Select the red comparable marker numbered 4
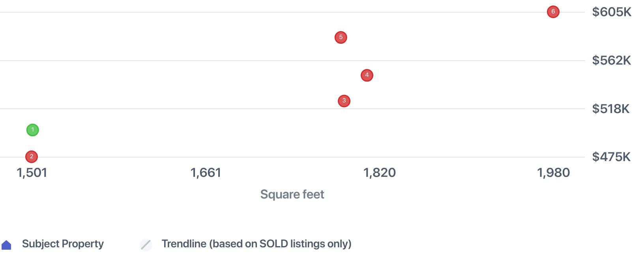The height and width of the screenshot is (256, 644). point(367,75)
